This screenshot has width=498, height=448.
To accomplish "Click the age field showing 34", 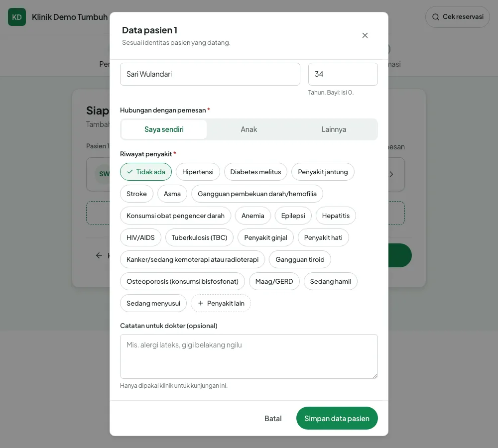I will click(x=343, y=74).
